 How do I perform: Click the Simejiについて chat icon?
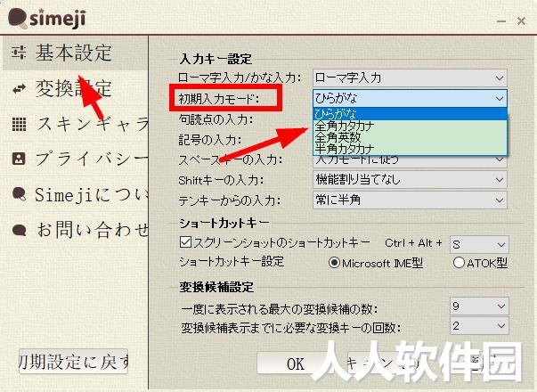coord(19,194)
